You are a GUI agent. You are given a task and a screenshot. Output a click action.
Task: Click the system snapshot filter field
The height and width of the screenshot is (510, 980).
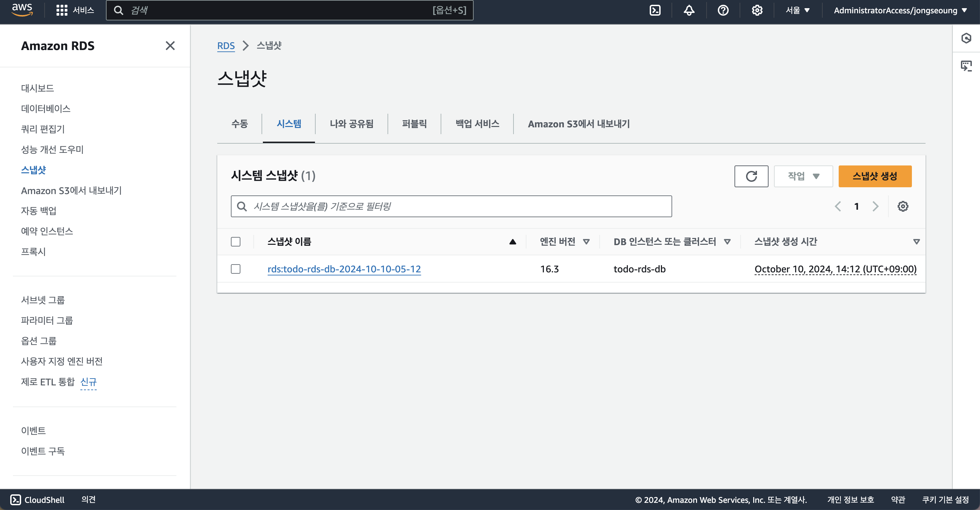point(451,207)
